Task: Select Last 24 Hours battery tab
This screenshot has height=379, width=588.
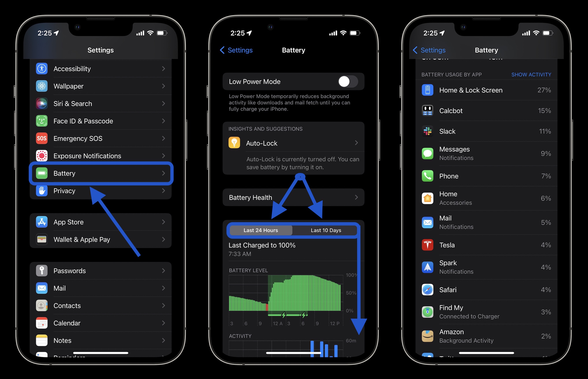Action: click(261, 230)
